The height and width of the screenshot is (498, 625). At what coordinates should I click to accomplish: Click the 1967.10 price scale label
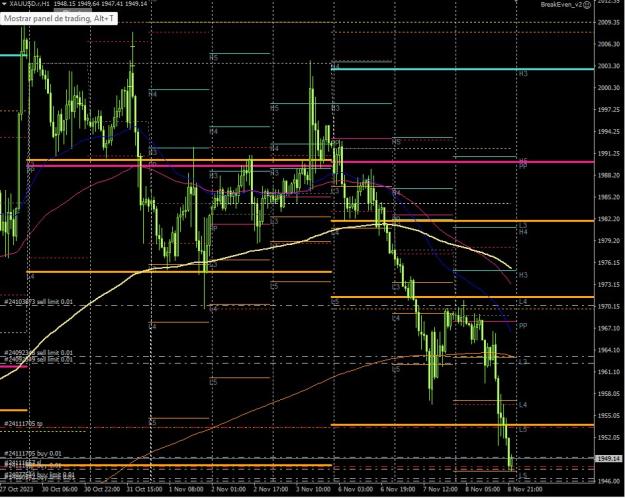[x=609, y=328]
